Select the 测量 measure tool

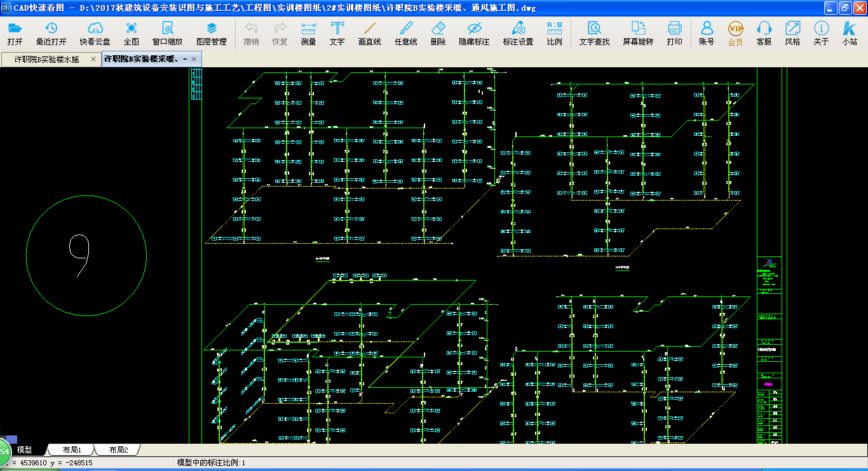coord(308,29)
